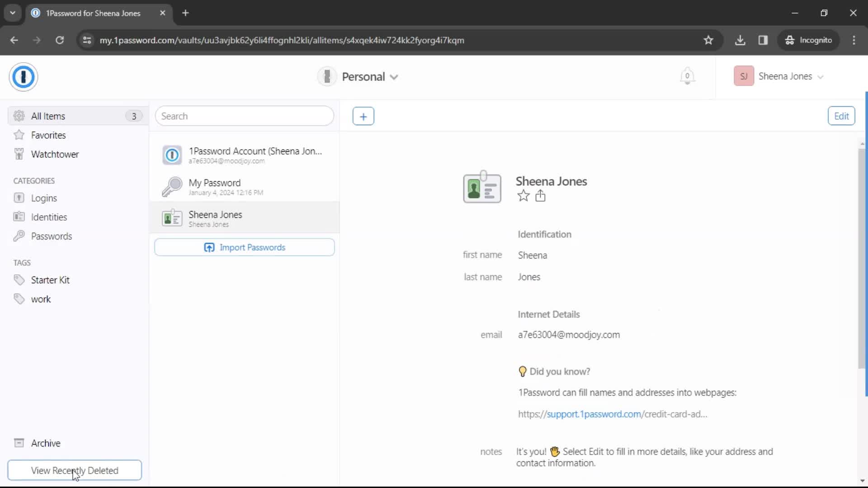
Task: Click the 1Password logo icon
Action: [24, 76]
